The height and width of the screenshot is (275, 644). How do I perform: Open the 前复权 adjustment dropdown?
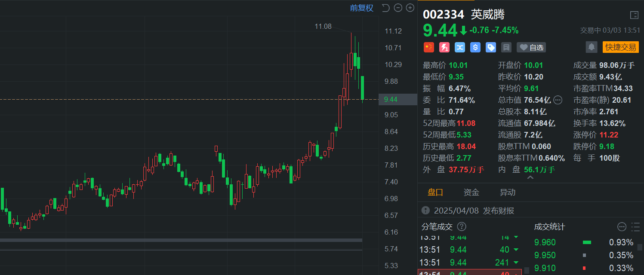(361, 8)
